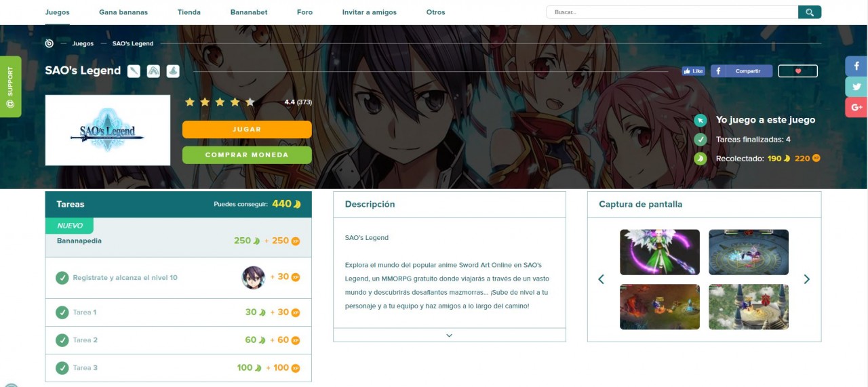
Task: Open the green SUPPORT side tab
Action: point(10,87)
